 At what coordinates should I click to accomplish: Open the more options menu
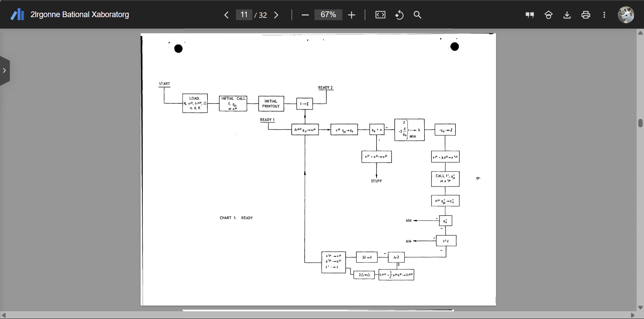pos(604,15)
